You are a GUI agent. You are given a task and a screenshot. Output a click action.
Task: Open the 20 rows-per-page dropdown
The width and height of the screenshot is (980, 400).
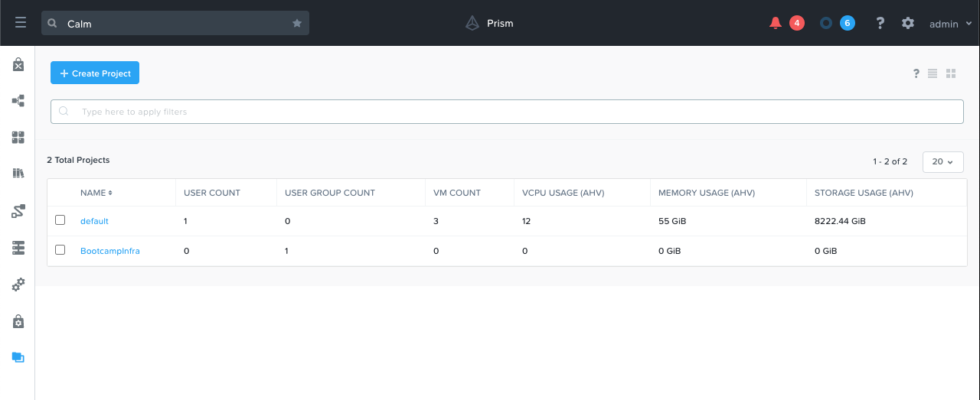click(x=942, y=161)
